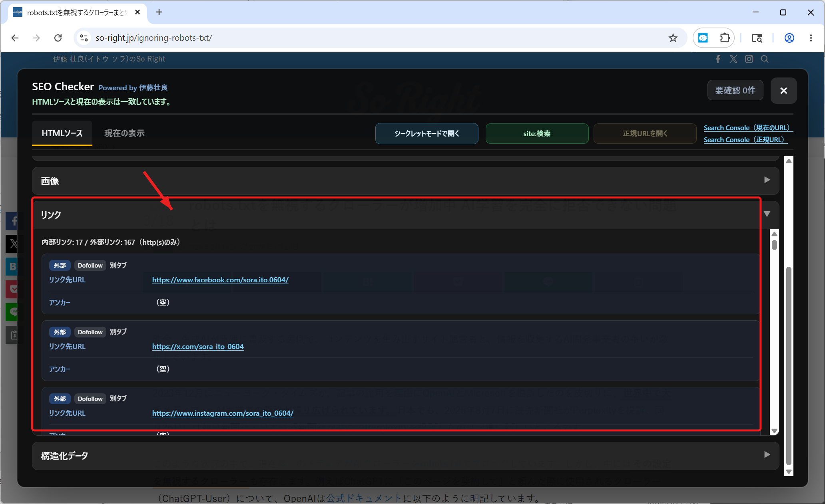
Task: Click the SEO Checker title
Action: (x=63, y=87)
